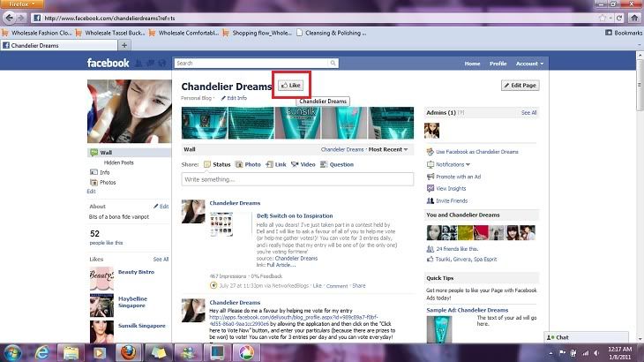Share a Status update
The height and width of the screenshot is (362, 644).
(217, 164)
